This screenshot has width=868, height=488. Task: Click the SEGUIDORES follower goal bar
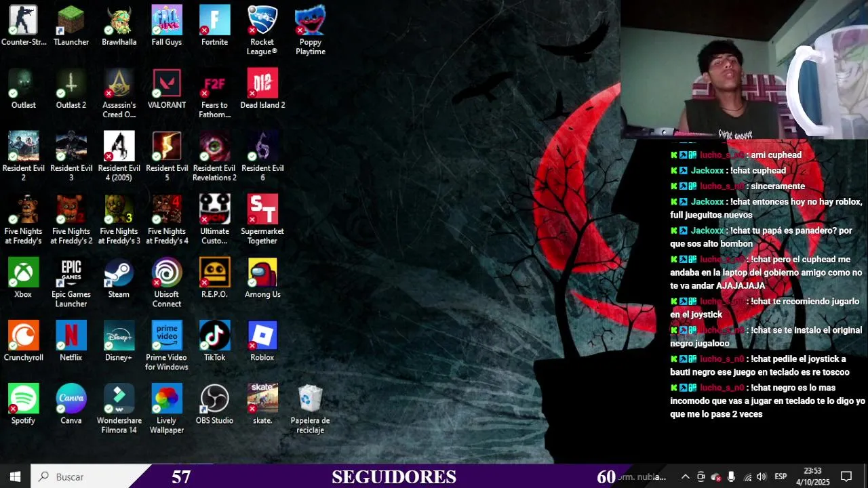click(x=393, y=476)
